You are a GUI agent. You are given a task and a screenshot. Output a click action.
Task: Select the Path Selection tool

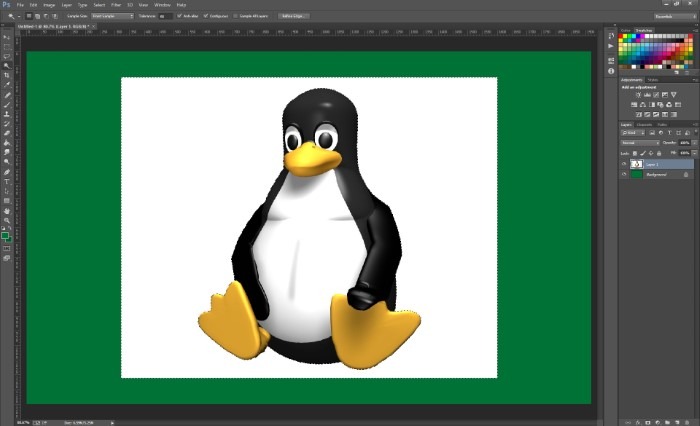click(x=7, y=192)
